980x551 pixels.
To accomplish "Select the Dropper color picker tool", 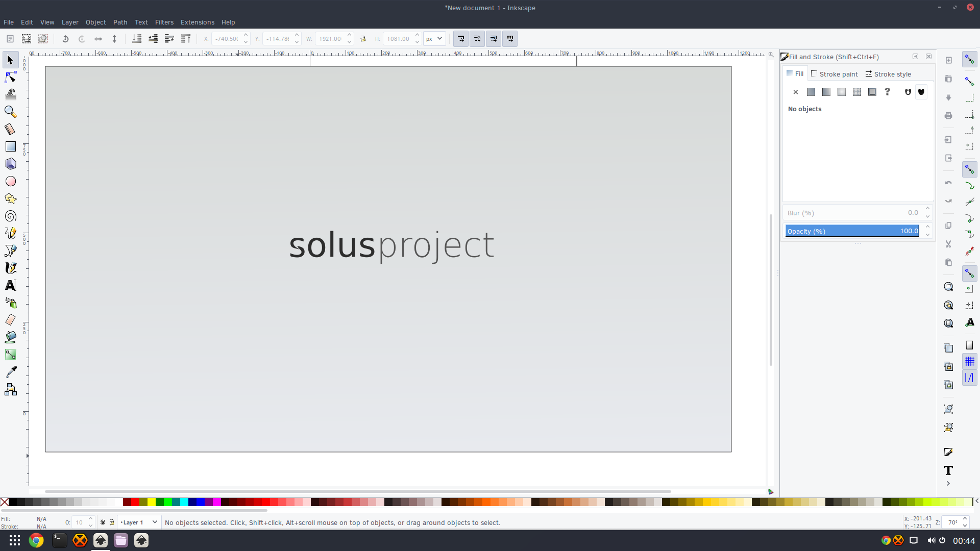I will pos(10,372).
